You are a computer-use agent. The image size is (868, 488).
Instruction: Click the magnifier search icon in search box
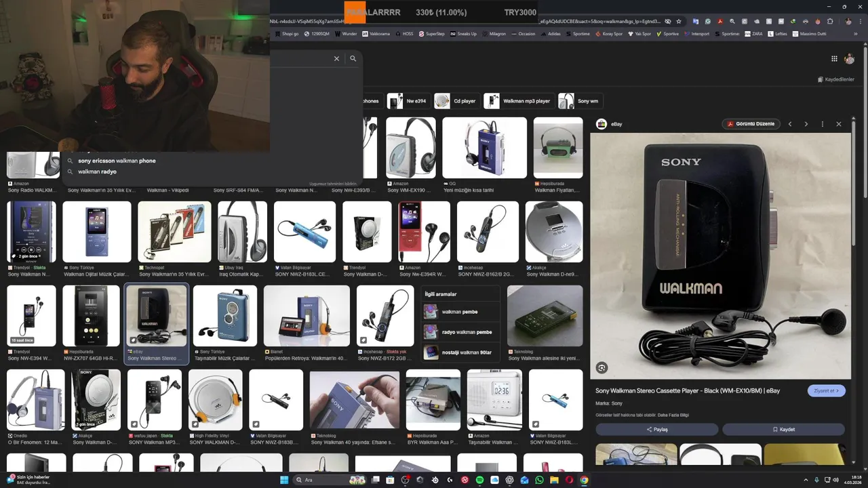(x=353, y=59)
